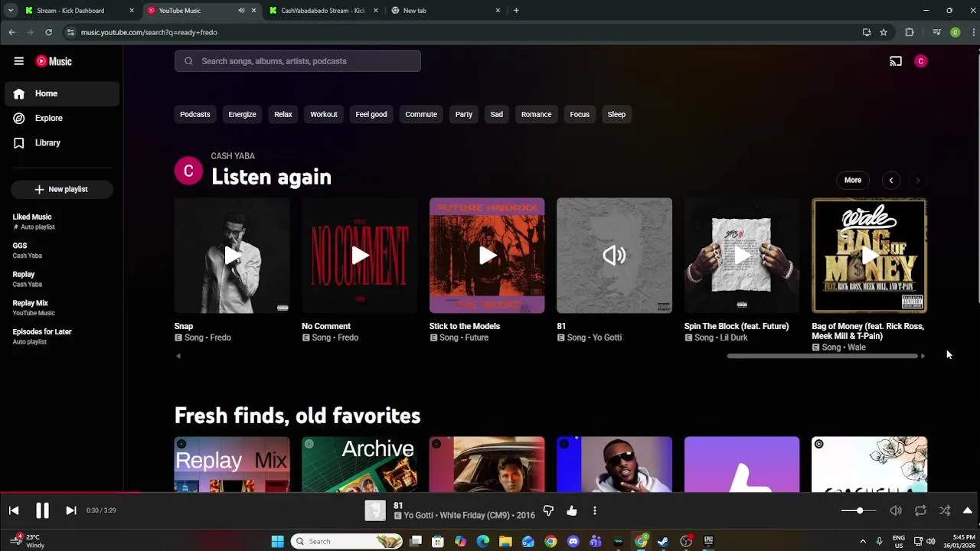Select the Party chip
The image size is (980, 551).
click(464, 114)
